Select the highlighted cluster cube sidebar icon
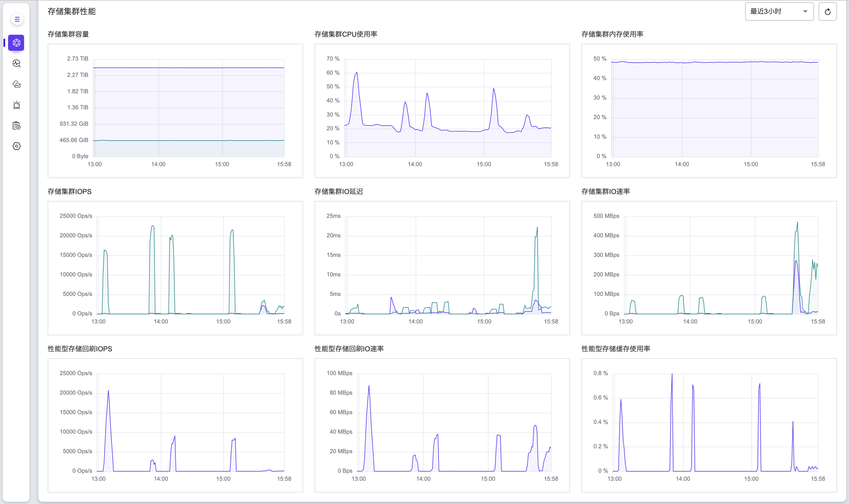The image size is (849, 504). [x=16, y=43]
